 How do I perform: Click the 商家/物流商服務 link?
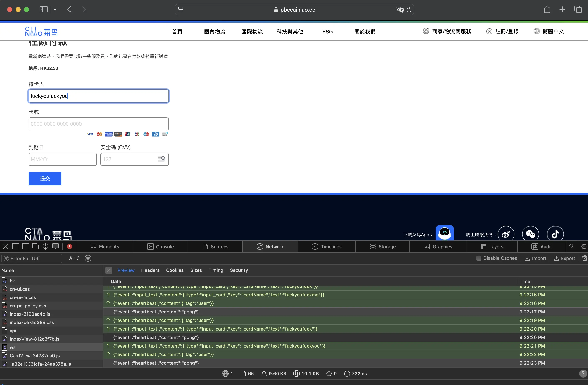[x=447, y=31]
